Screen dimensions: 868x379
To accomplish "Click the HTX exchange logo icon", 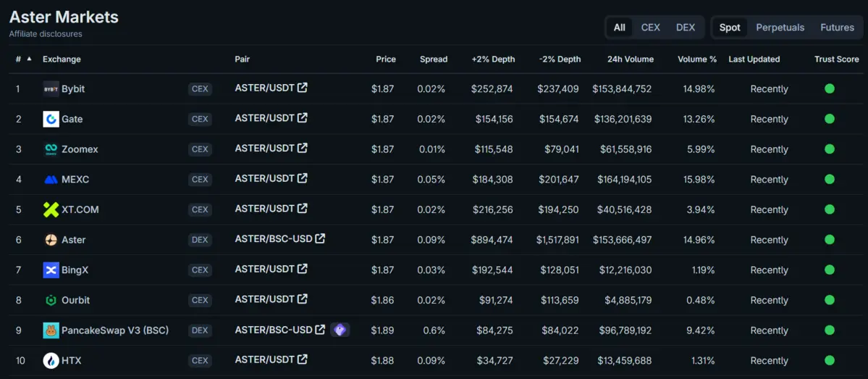I will pos(51,360).
